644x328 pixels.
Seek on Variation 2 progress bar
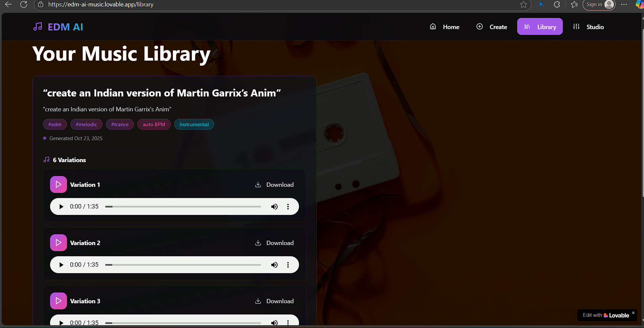tap(183, 265)
